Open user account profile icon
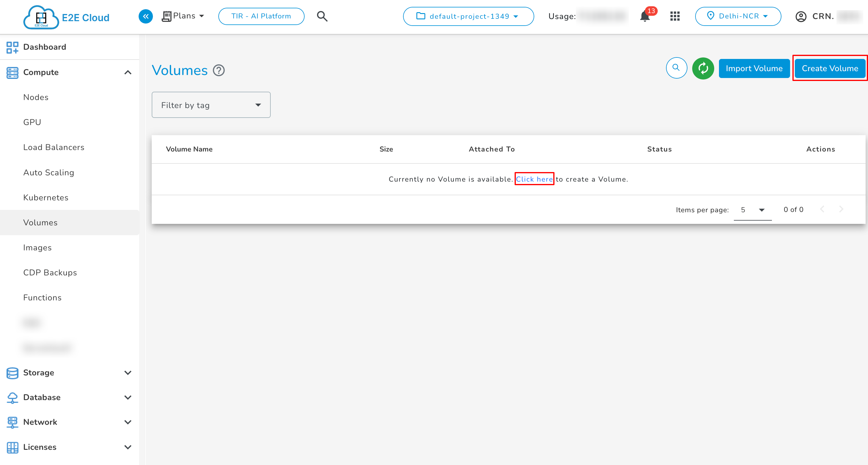868x465 pixels. coord(800,17)
